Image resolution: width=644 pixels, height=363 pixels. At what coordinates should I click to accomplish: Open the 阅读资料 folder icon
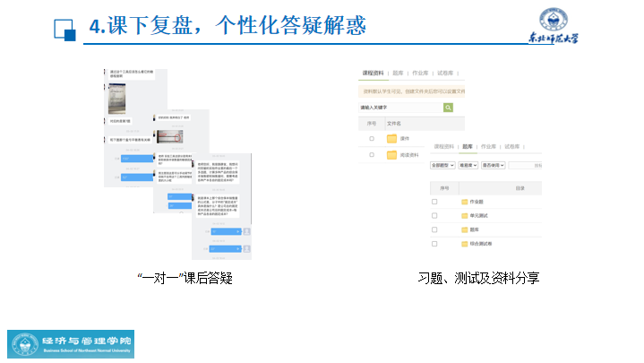391,155
